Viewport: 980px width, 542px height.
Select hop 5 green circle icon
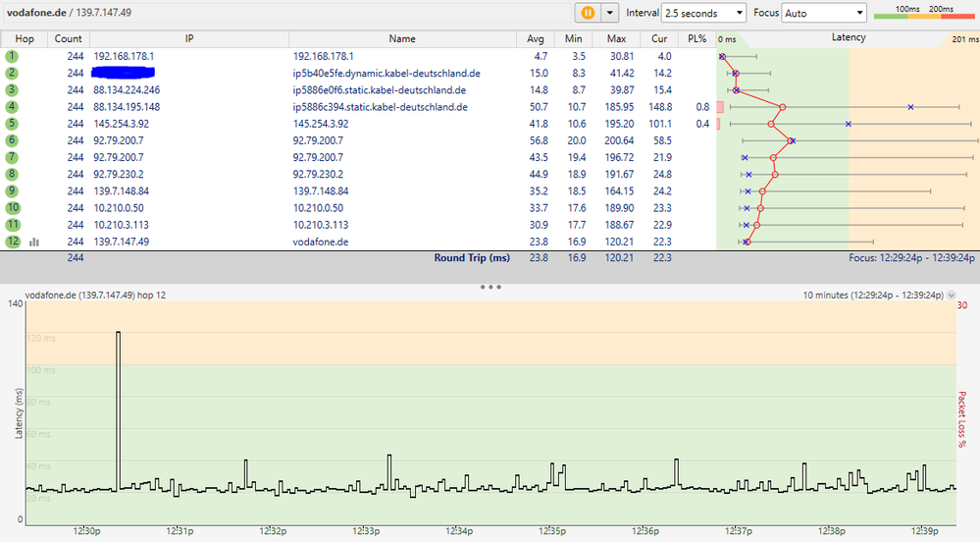pos(12,124)
